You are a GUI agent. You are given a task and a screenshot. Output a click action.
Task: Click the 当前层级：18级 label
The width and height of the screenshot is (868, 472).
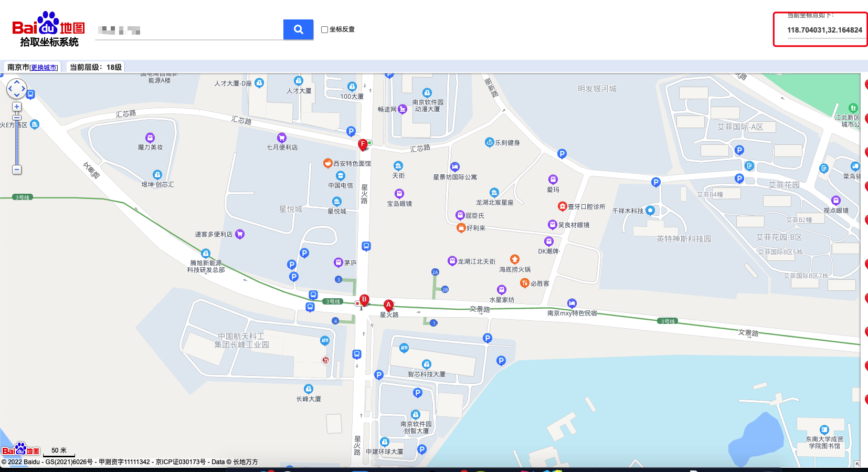[x=96, y=67]
